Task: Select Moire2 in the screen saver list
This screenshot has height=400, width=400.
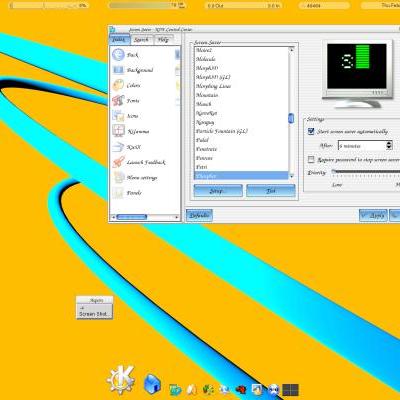Action: tap(241, 50)
